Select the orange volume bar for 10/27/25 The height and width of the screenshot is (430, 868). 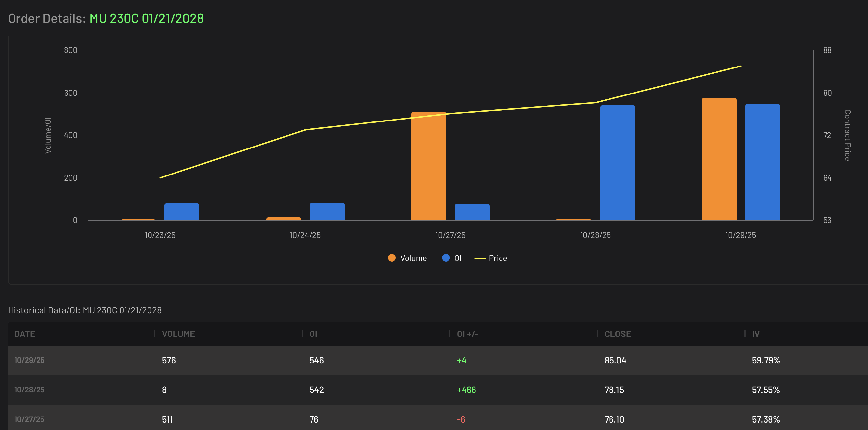(429, 166)
